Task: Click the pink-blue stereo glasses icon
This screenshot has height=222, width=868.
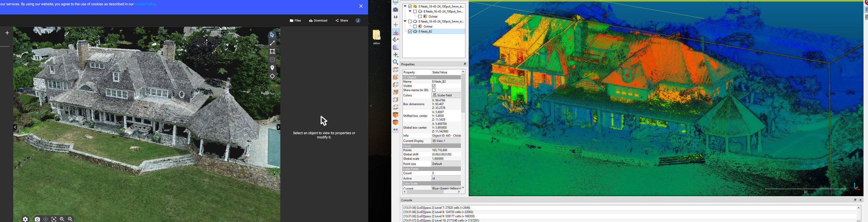Action: tap(395, 130)
